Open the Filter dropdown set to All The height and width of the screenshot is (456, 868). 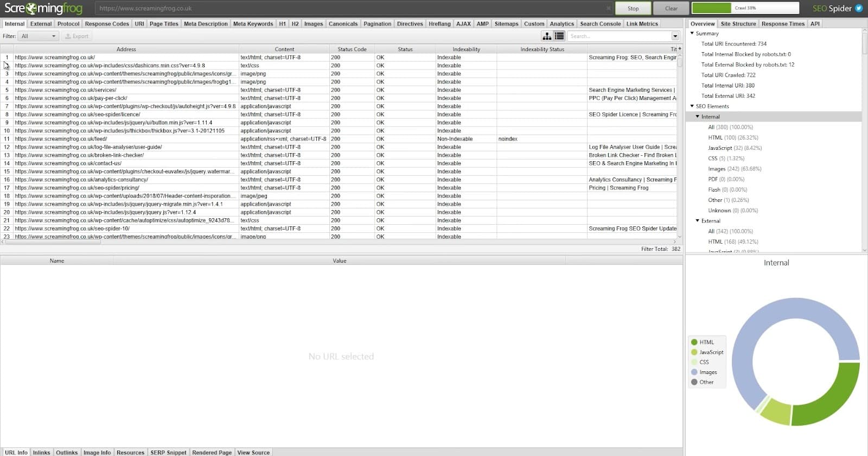click(38, 36)
